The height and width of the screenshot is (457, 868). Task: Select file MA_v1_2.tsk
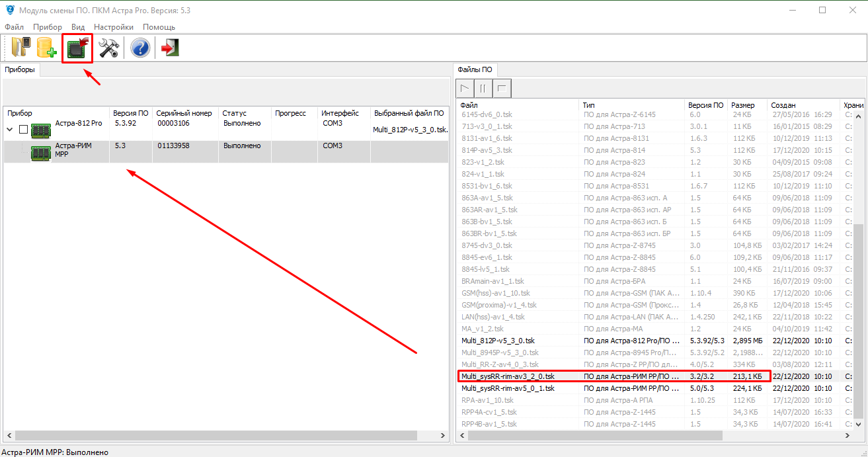482,329
